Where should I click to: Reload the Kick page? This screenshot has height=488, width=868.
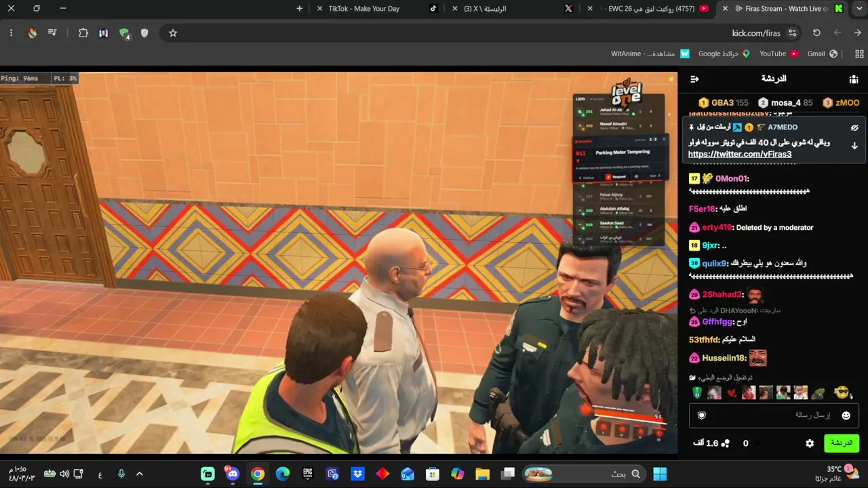[x=816, y=33]
